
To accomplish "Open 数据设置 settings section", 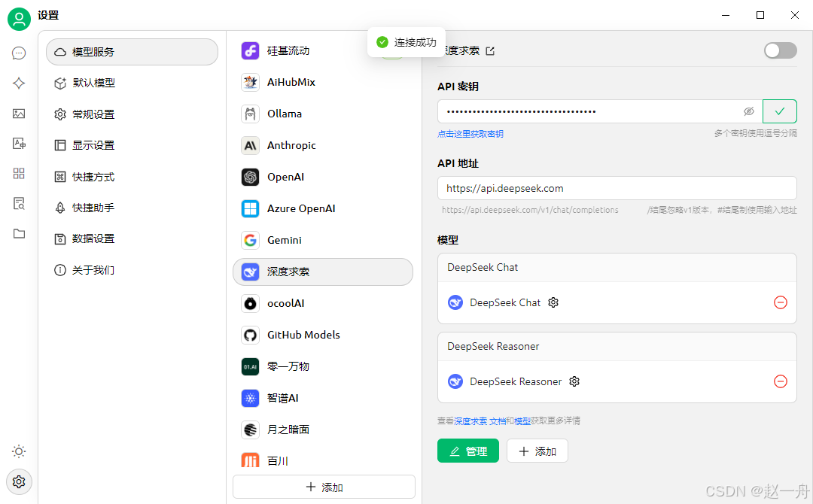I will (132, 238).
